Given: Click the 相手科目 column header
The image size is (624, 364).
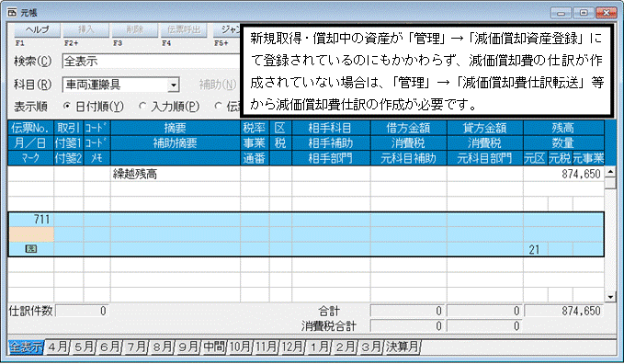Looking at the screenshot, I should (x=331, y=128).
